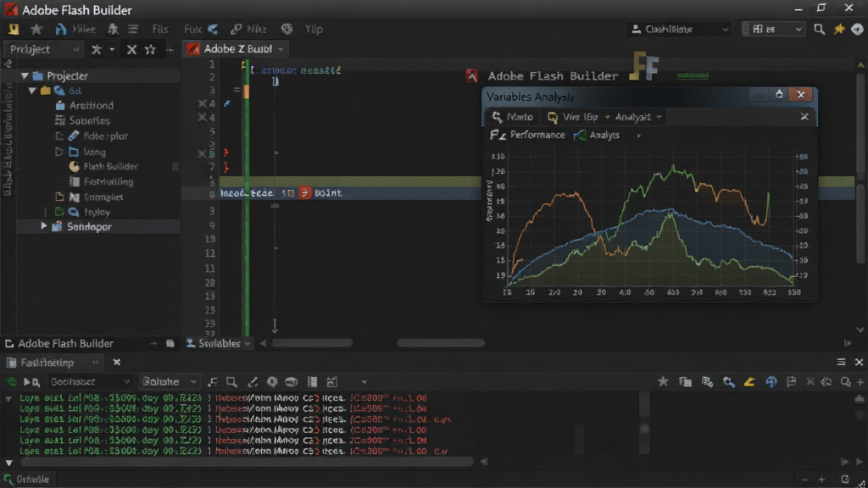
Task: Toggle breakpoint X marker on second line 4
Action: point(202,117)
